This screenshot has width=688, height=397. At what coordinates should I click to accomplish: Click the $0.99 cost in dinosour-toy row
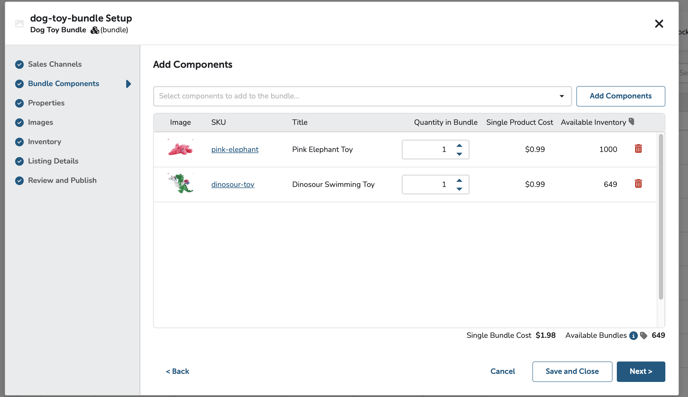pyautogui.click(x=535, y=184)
